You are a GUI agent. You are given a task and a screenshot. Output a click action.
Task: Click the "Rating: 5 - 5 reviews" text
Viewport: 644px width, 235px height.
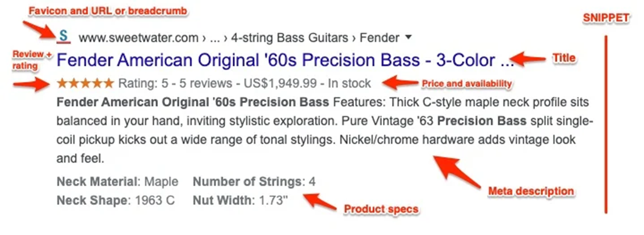[x=175, y=84]
